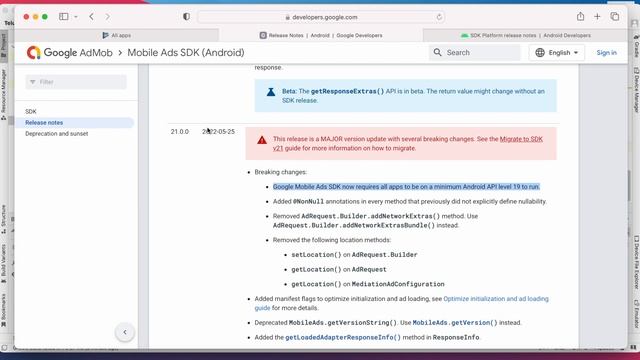Image resolution: width=640 pixels, height=360 pixels.
Task: Click the search magnifier icon
Action: coord(438,53)
